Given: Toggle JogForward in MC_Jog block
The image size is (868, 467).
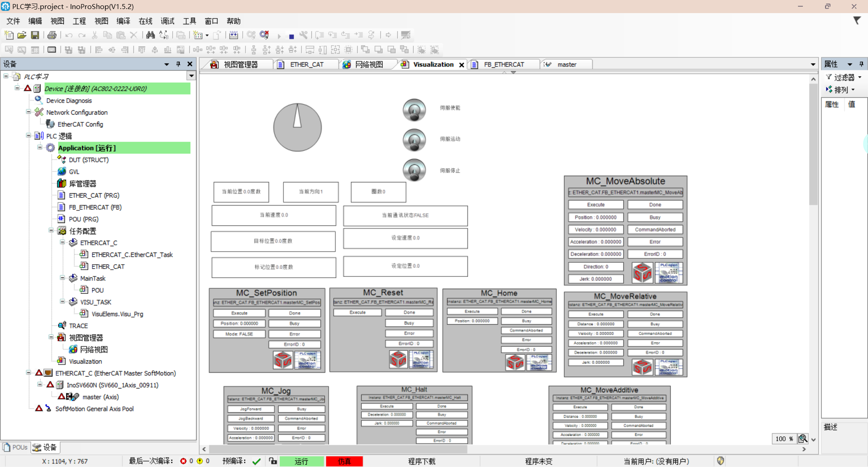Looking at the screenshot, I should (250, 409).
